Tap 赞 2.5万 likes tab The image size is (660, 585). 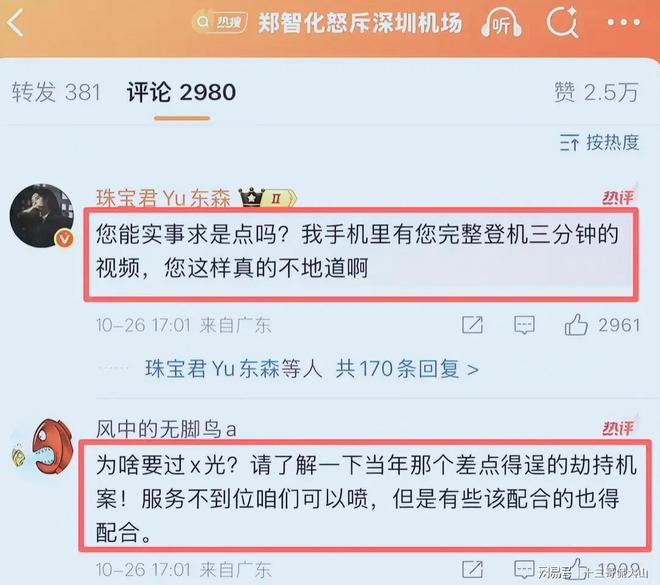596,92
